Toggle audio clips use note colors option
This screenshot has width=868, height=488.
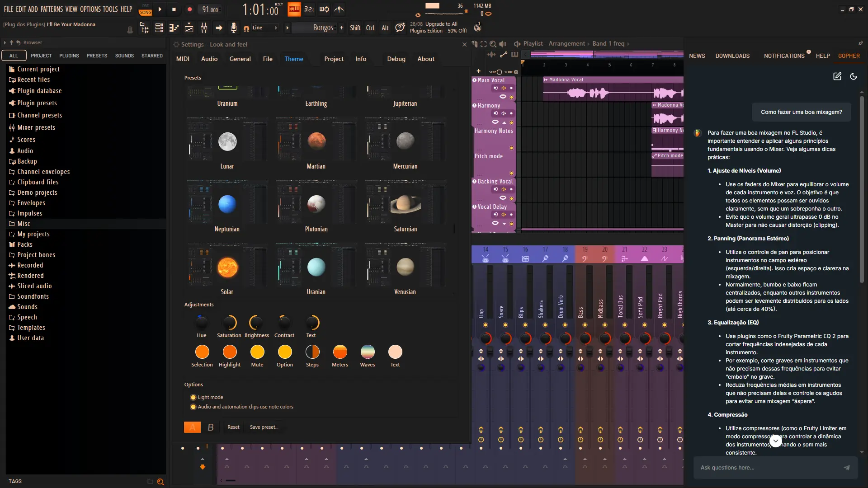pyautogui.click(x=193, y=407)
